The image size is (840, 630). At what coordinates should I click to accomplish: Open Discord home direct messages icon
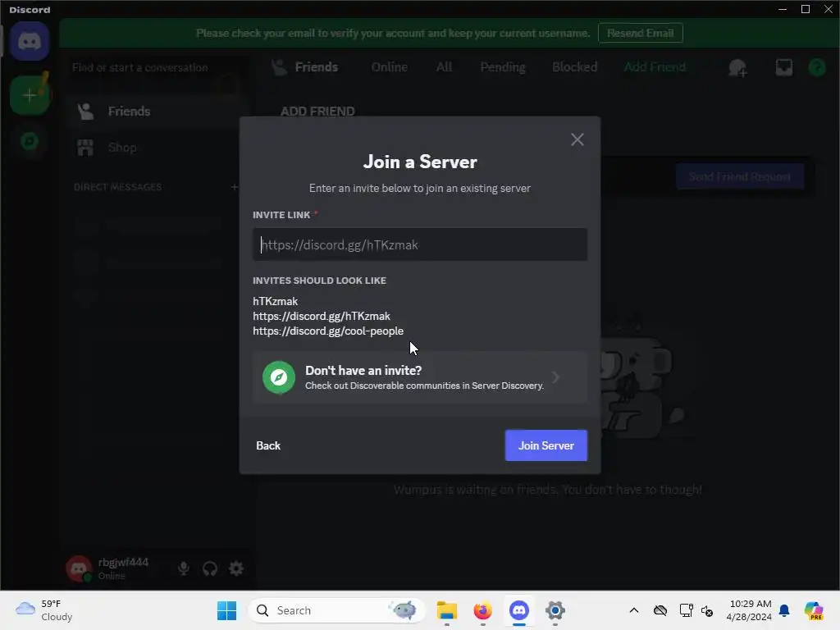pyautogui.click(x=30, y=41)
